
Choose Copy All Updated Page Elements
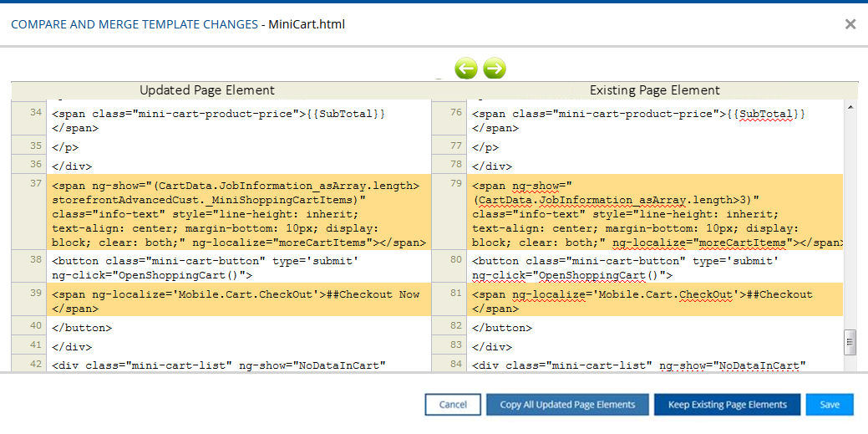pos(567,405)
